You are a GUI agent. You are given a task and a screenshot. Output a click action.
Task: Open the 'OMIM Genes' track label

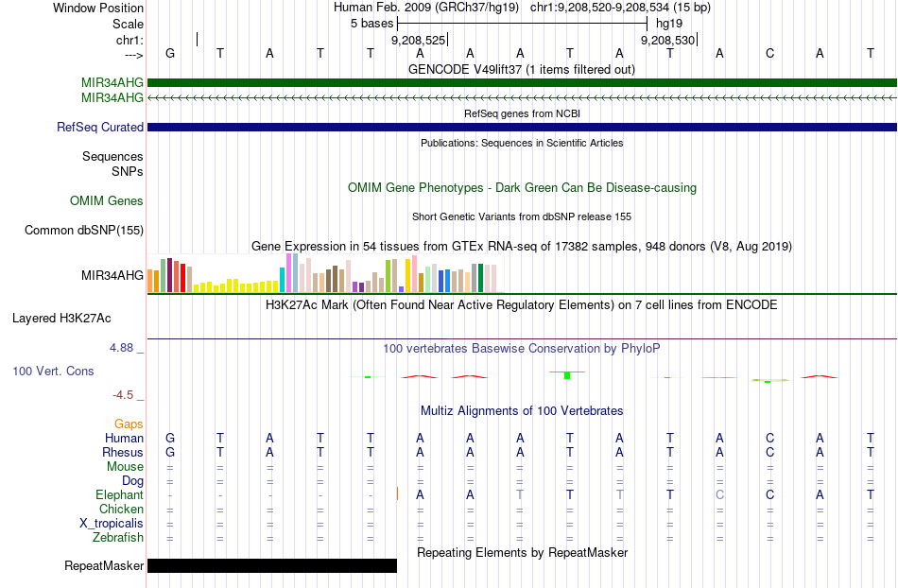pos(106,201)
